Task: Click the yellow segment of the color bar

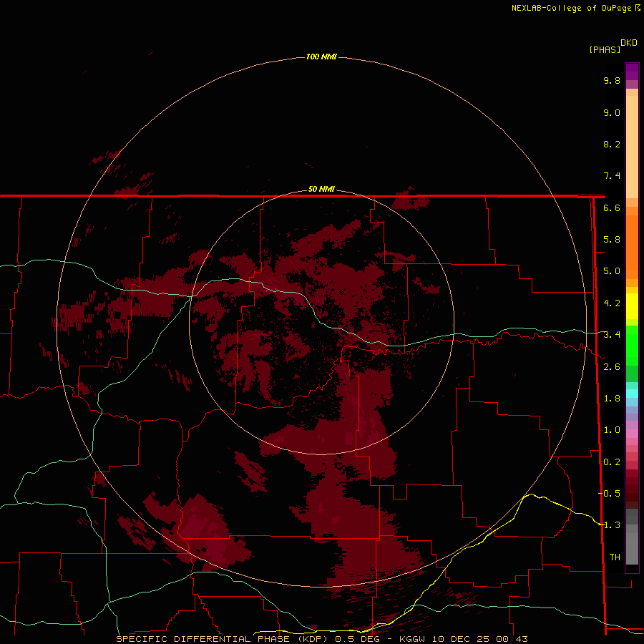Action: (x=632, y=306)
